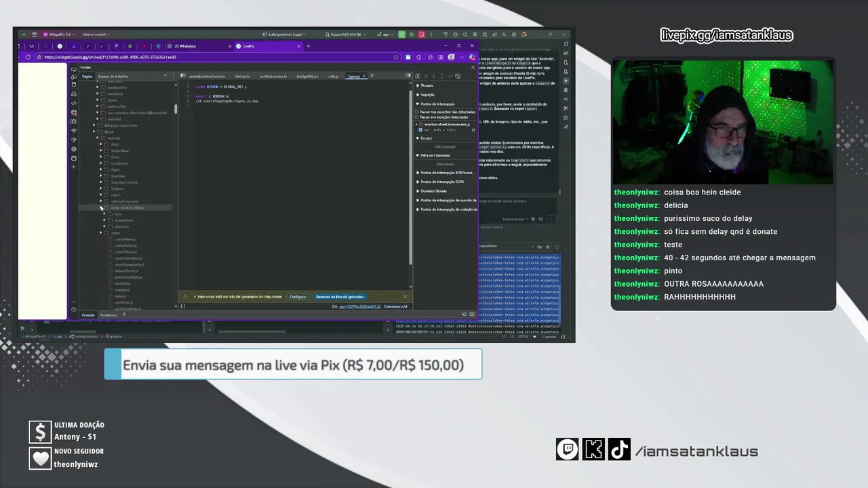Expand the @livepix/components folder

point(94,125)
